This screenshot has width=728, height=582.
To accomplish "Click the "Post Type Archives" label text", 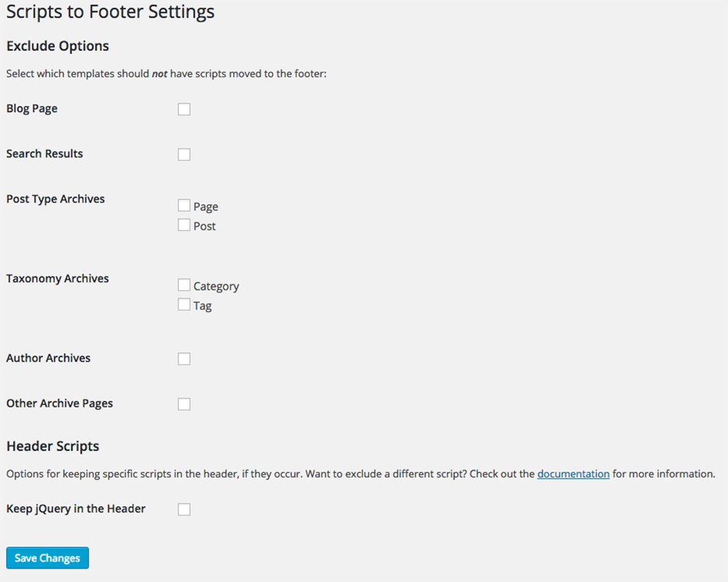I will pyautogui.click(x=55, y=199).
